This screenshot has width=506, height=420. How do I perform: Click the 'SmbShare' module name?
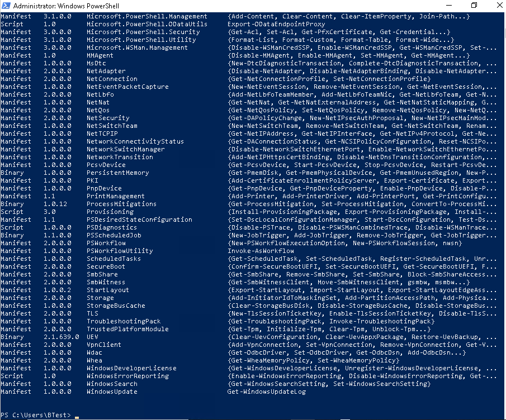point(102,274)
